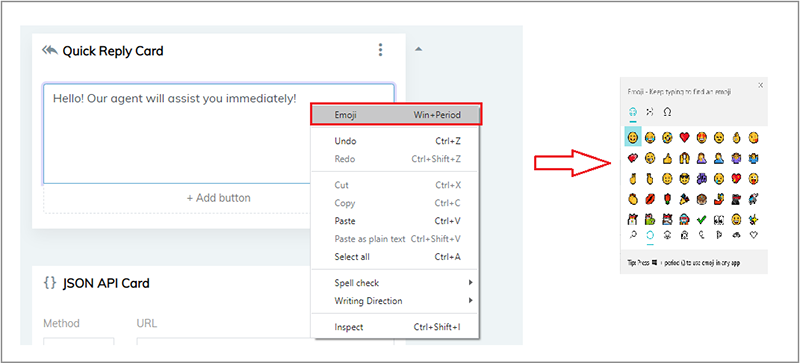The height and width of the screenshot is (363, 800).
Task: Insert the party popper emoji
Action: 685,199
